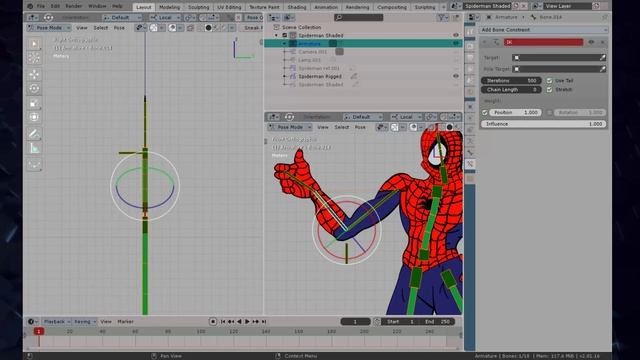Viewport: 640px width, 360px height.
Task: Click the outliner filter funnel icon
Action: click(441, 17)
